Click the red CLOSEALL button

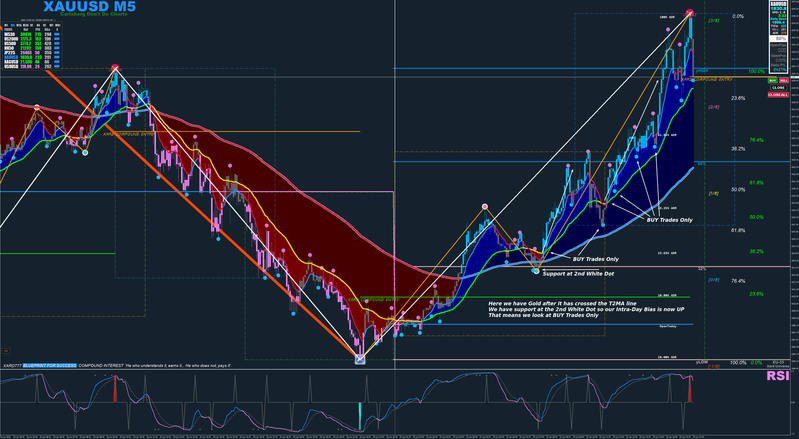[778, 95]
